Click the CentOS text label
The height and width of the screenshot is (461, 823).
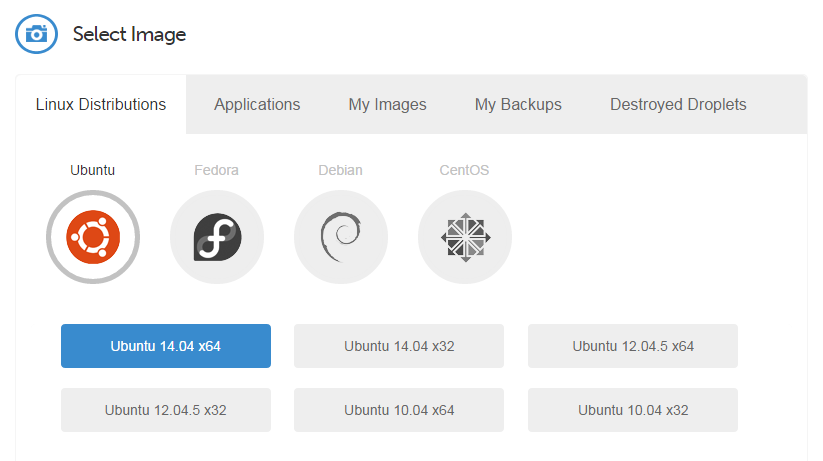click(465, 170)
